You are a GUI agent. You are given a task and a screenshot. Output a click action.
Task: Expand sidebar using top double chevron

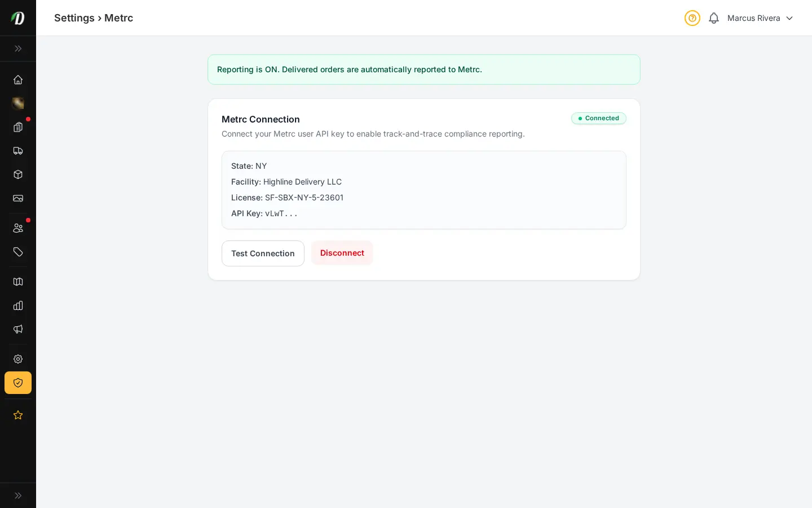click(18, 49)
